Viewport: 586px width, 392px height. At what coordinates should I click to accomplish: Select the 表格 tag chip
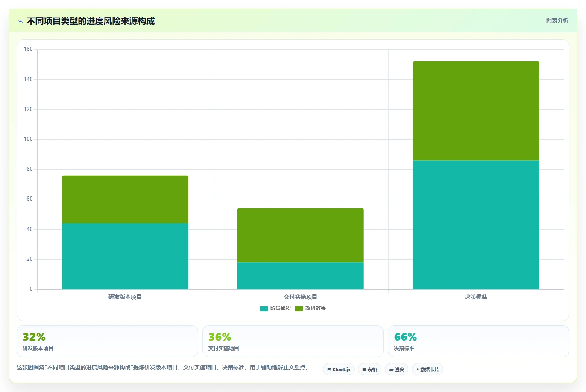coord(369,369)
